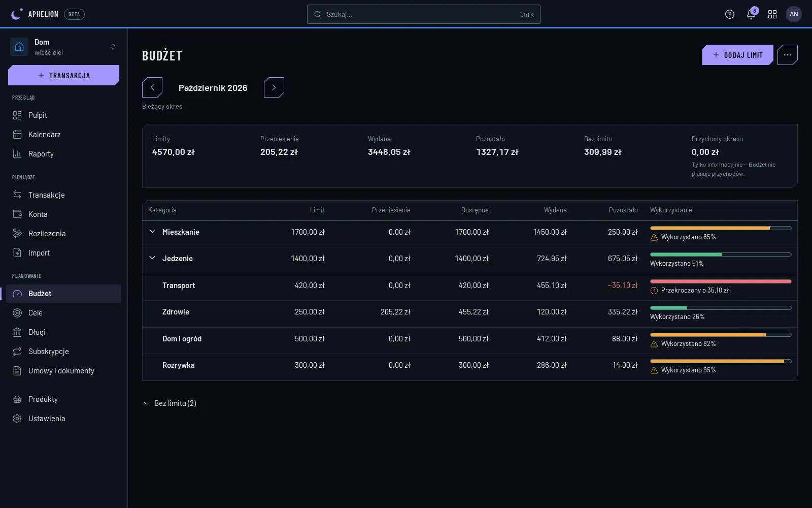Collapse the Jedzenie category chevron
Viewport: 812px width, 508px height.
point(152,258)
